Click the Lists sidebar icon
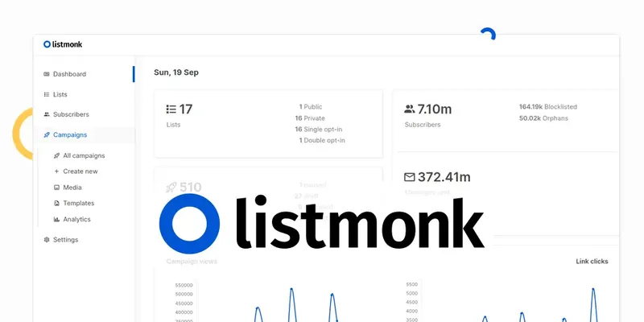644x322 pixels. tap(47, 94)
